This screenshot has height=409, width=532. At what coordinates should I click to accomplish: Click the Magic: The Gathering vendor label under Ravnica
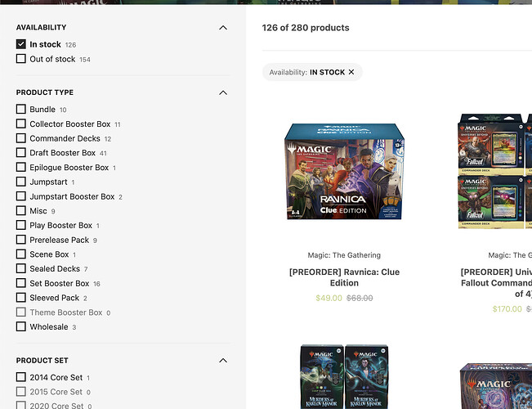pos(344,255)
